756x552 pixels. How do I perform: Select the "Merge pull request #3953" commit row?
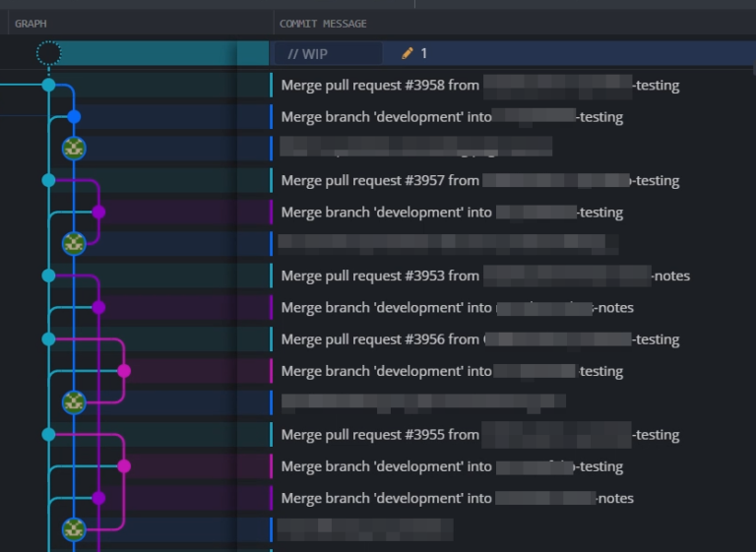(380, 276)
